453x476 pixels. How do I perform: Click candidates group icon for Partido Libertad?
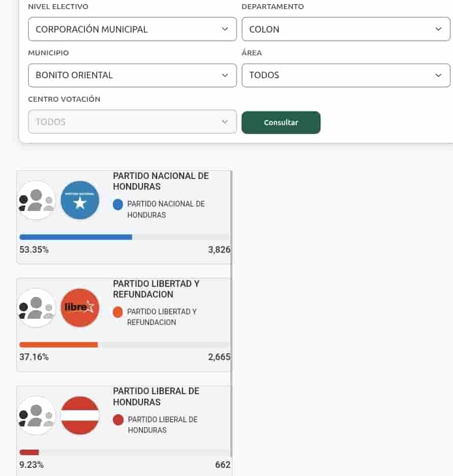tap(36, 308)
